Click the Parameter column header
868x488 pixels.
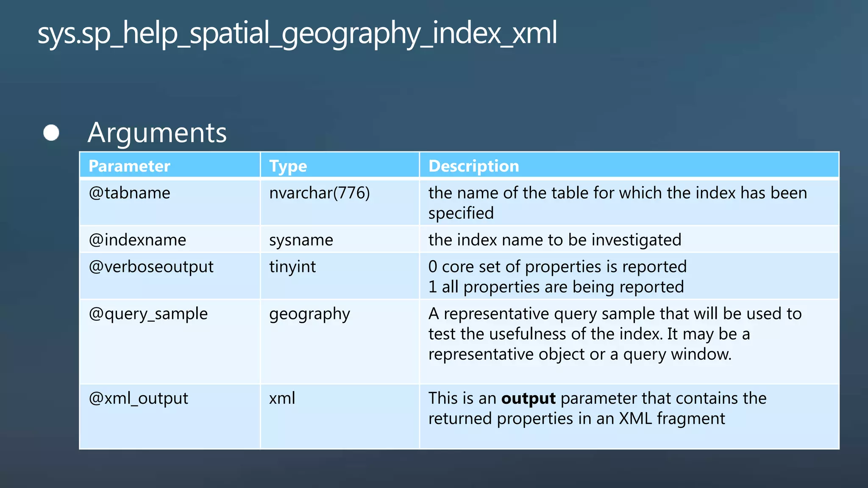tap(129, 166)
